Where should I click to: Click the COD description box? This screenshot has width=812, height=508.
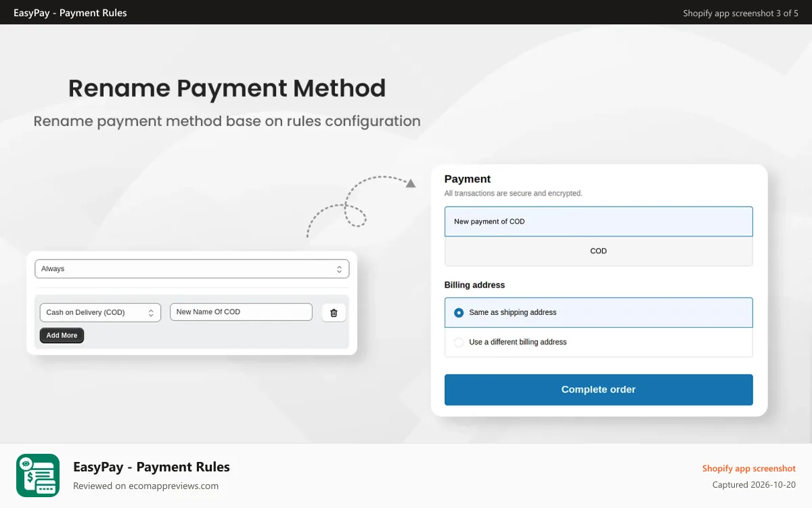coord(598,251)
